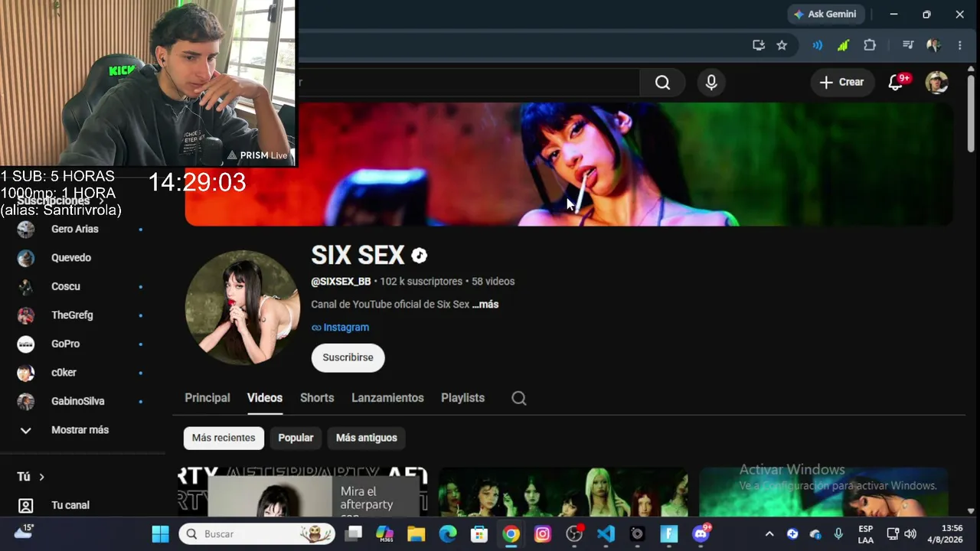Open the Windows Start menu
This screenshot has width=980, height=551.
tap(160, 533)
